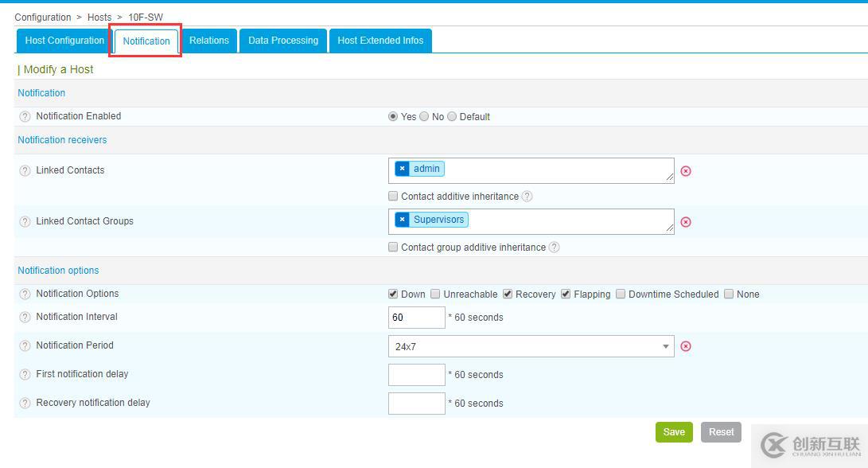Go to Configuration breadcrumb
The height and width of the screenshot is (468, 868).
(43, 18)
